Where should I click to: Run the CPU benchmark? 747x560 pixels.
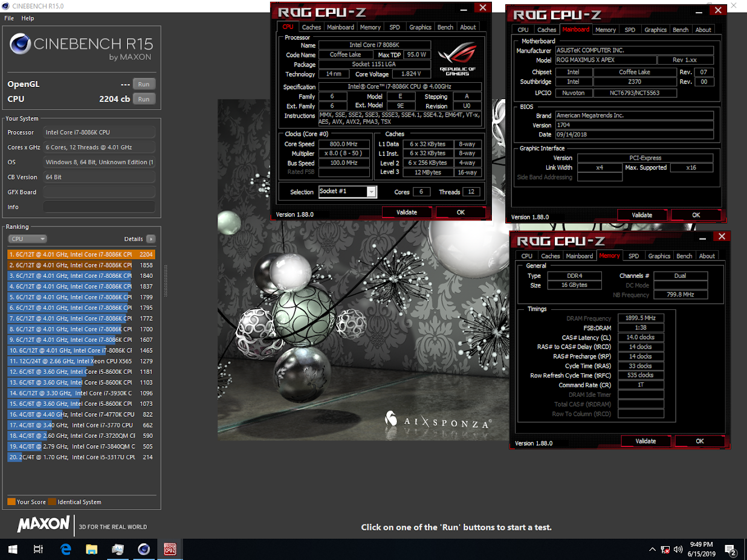144,99
